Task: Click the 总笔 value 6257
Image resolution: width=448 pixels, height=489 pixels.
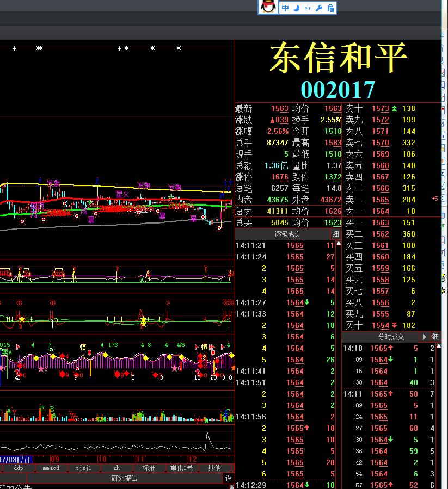Action: [x=279, y=188]
